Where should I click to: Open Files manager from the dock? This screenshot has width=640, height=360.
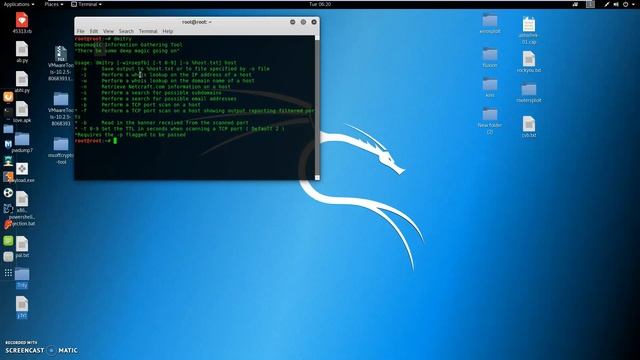coord(8,129)
